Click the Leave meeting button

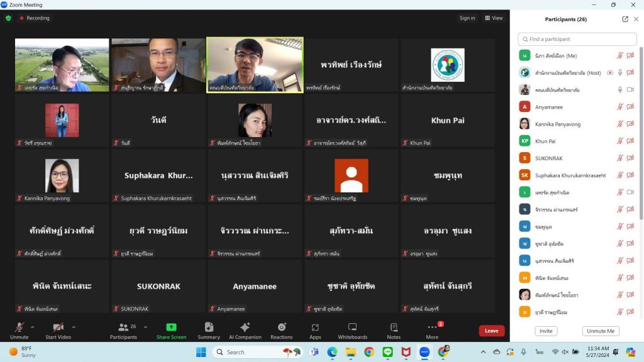click(x=491, y=331)
